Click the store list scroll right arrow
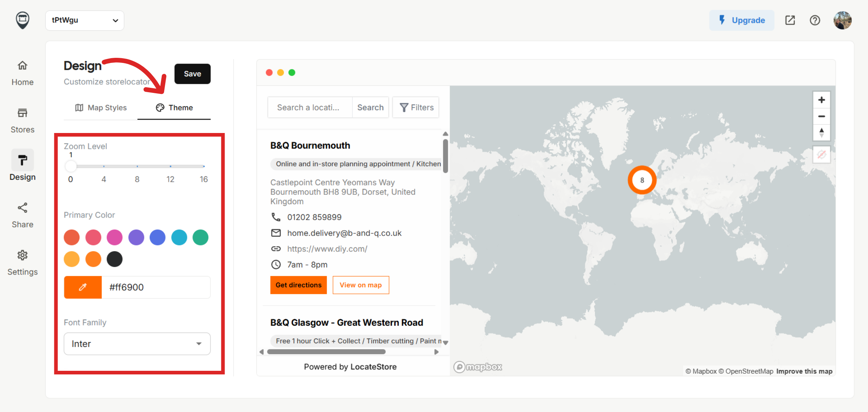The image size is (868, 412). 437,352
